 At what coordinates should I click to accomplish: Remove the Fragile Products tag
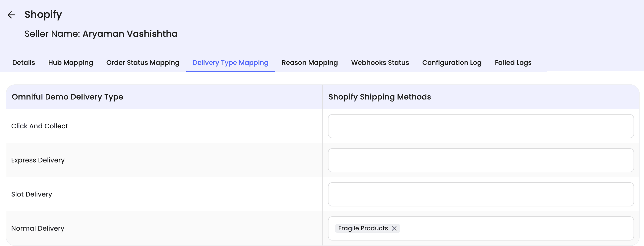coord(394,228)
